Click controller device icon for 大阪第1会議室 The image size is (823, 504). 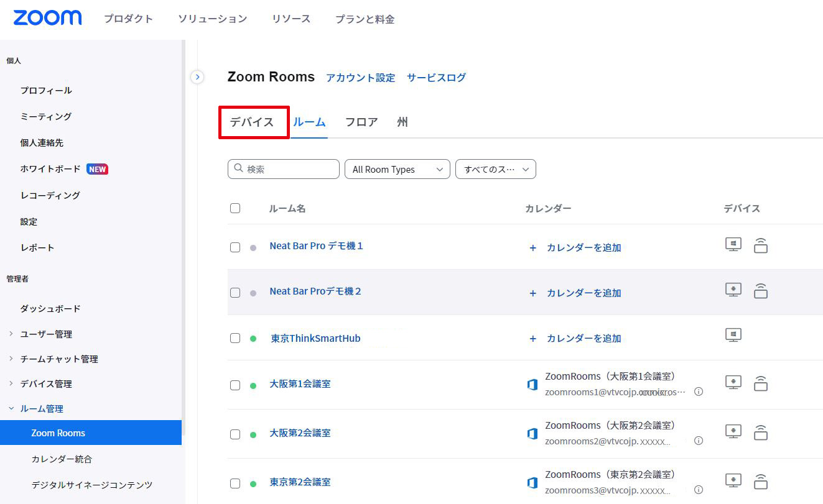[x=760, y=383]
